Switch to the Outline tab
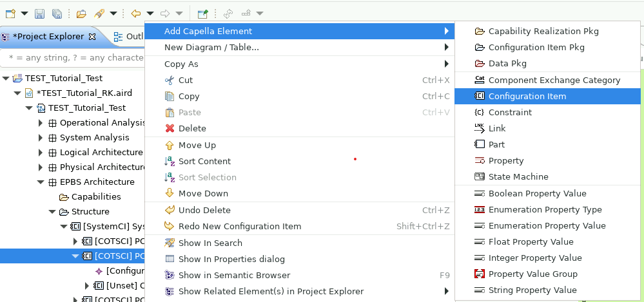This screenshot has height=302, width=644. pos(128,37)
